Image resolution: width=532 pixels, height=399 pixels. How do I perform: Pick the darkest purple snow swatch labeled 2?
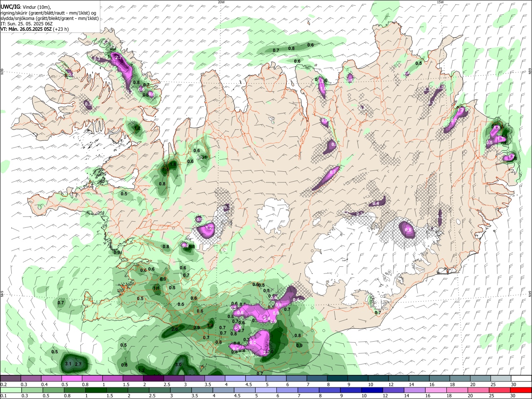153,379
